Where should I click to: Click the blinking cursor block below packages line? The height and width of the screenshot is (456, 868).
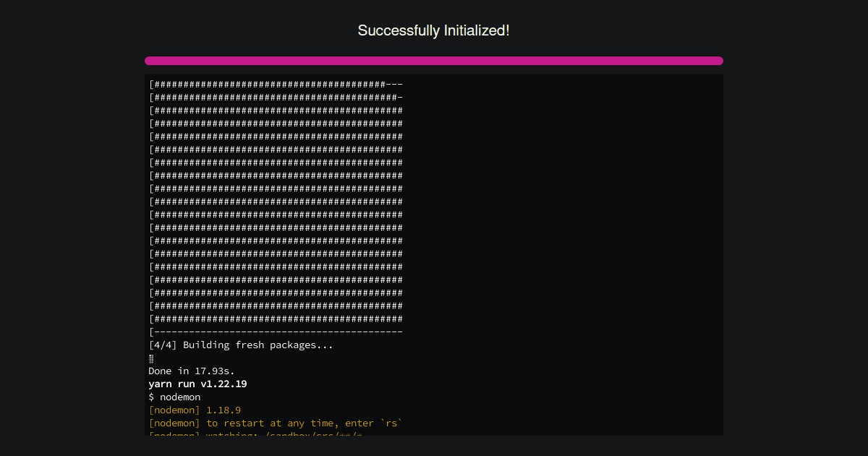150,358
